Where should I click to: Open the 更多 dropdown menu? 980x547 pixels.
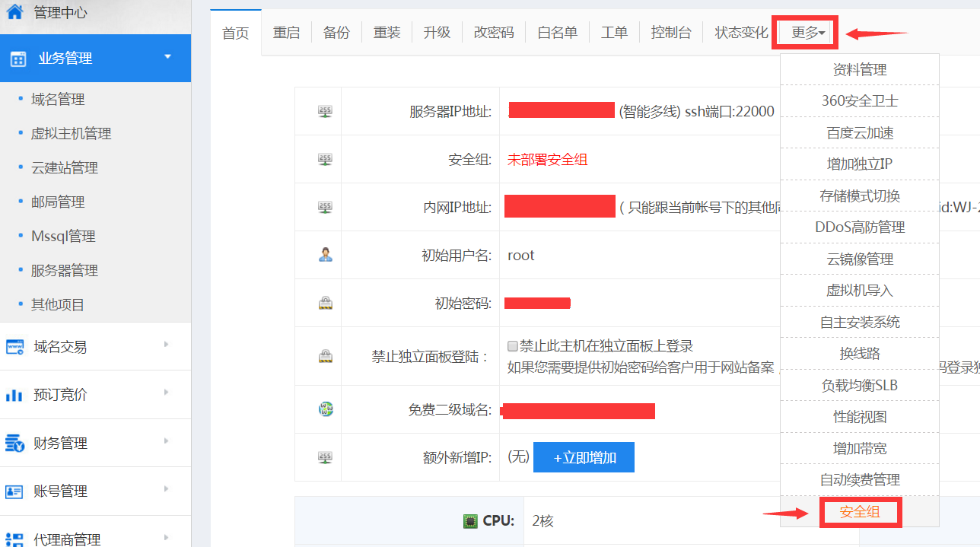coord(807,33)
